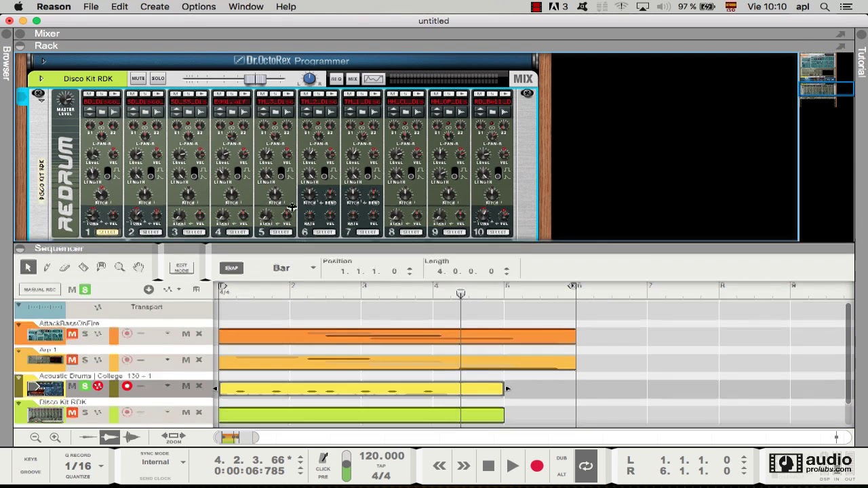Screen dimensions: 868x488
Task: Click the AttackBassOnFire track device icon
Action: 45,334
